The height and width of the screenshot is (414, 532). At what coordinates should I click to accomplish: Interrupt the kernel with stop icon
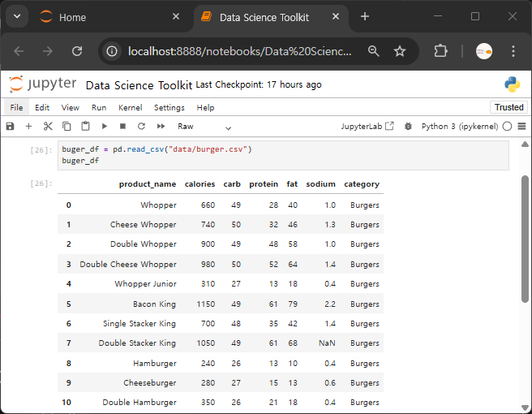click(x=122, y=127)
